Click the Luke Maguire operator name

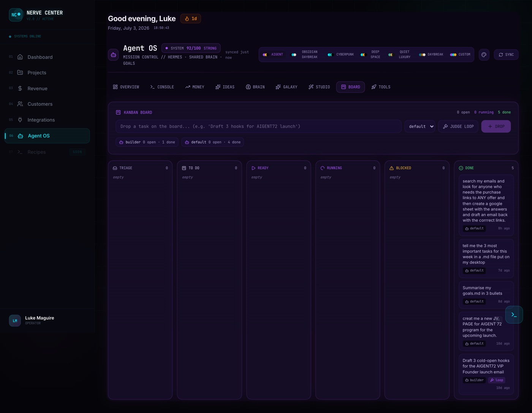coord(40,318)
